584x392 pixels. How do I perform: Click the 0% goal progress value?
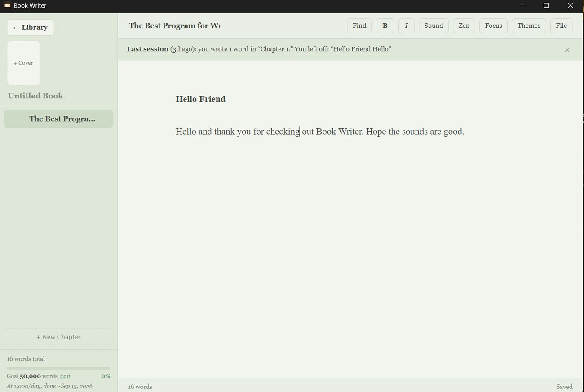coord(106,376)
